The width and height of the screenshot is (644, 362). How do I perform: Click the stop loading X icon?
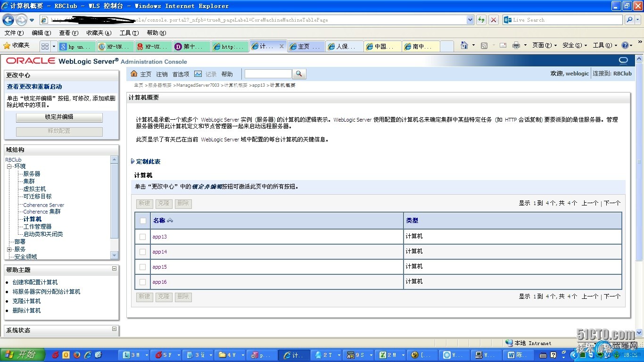[x=494, y=20]
